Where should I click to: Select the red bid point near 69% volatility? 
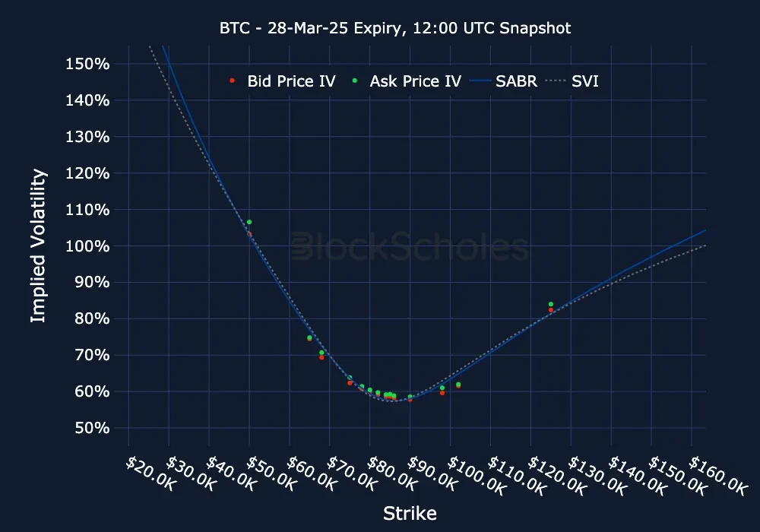321,357
